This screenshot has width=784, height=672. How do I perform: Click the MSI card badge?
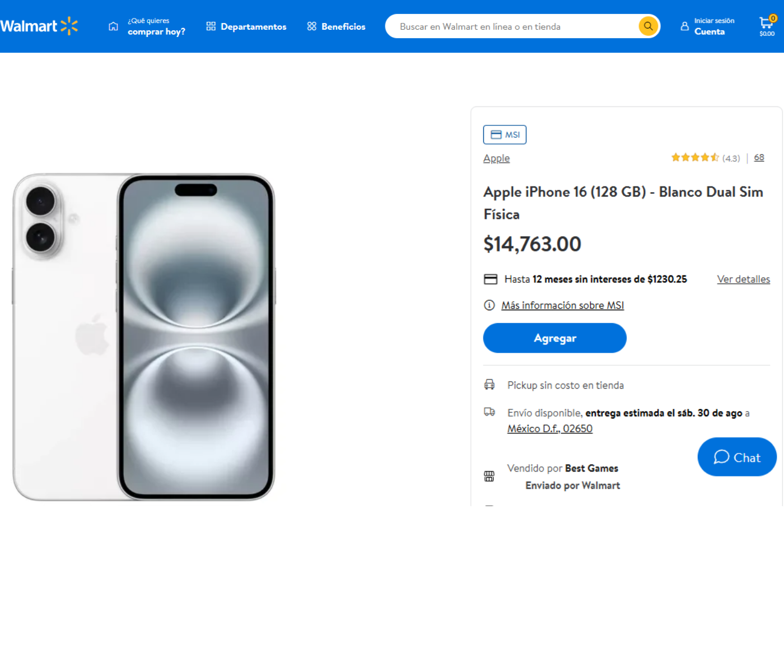tap(505, 135)
